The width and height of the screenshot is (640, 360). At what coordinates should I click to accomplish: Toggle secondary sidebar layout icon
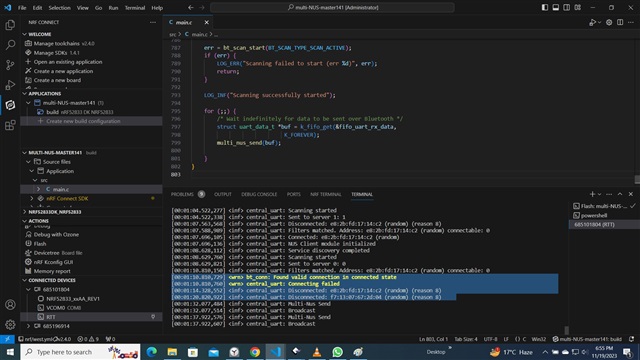click(567, 7)
